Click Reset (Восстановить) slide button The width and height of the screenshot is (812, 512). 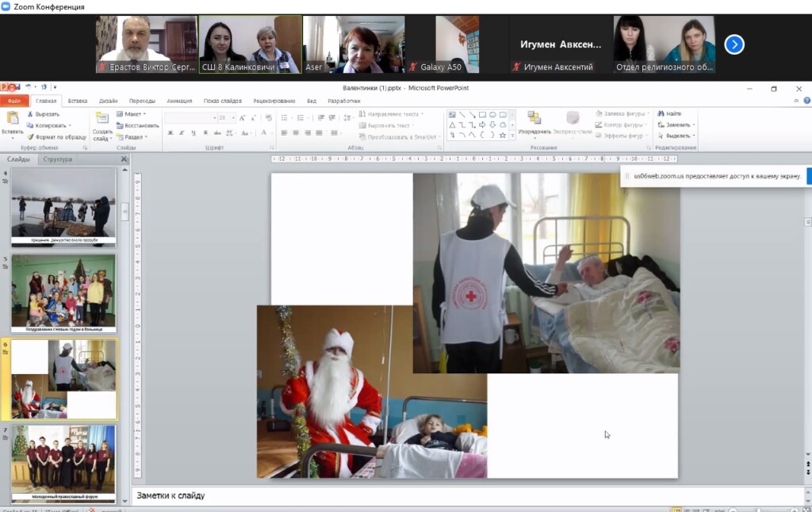(x=137, y=125)
